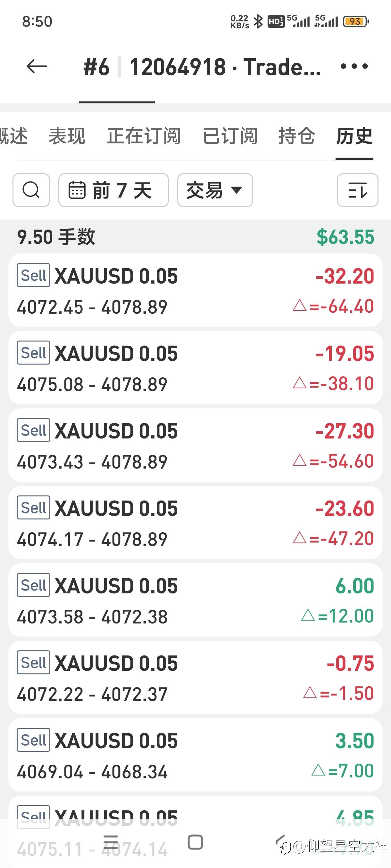Open the 已订阅 tab
This screenshot has width=391, height=868.
click(230, 136)
